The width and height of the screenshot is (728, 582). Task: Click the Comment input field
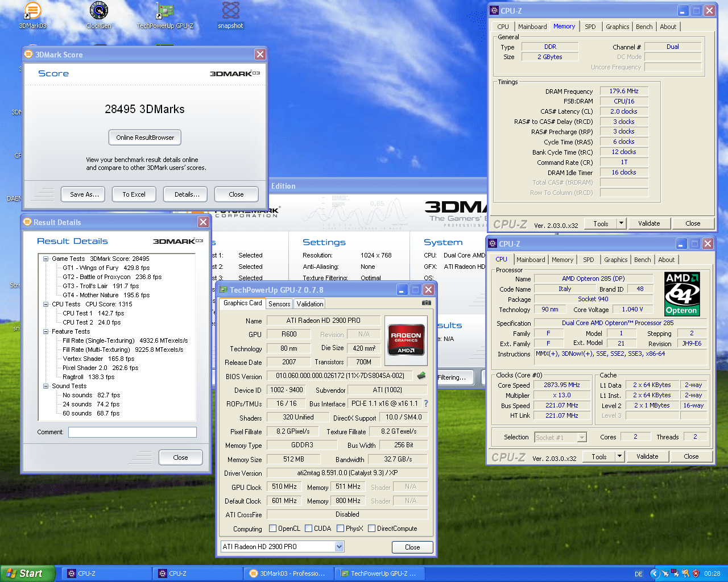tap(133, 433)
